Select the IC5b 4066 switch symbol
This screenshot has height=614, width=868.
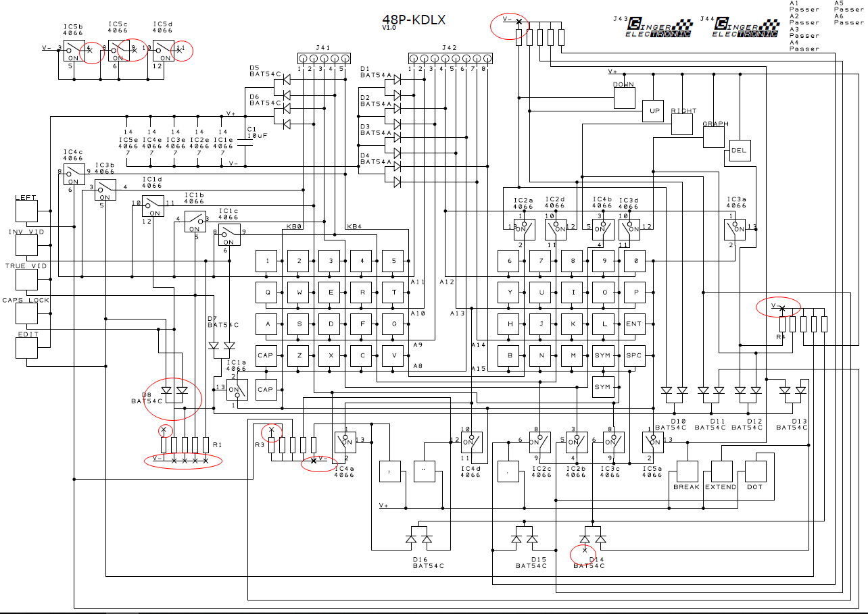[73, 50]
